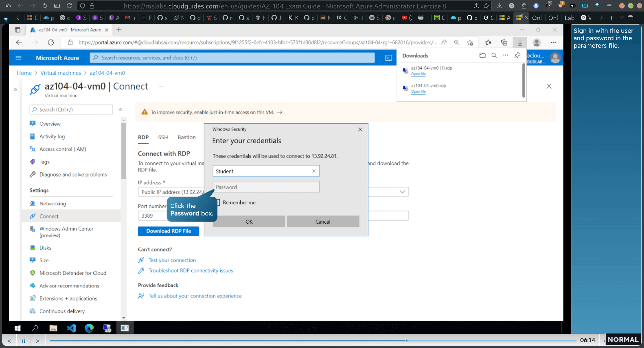Viewport: 644px width, 348px height.
Task: Open Tags in sidebar
Action: tap(44, 162)
